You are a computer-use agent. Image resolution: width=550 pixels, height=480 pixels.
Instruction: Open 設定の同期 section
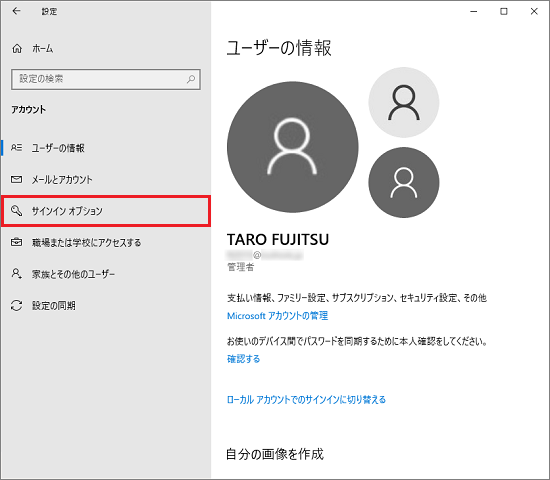click(106, 305)
